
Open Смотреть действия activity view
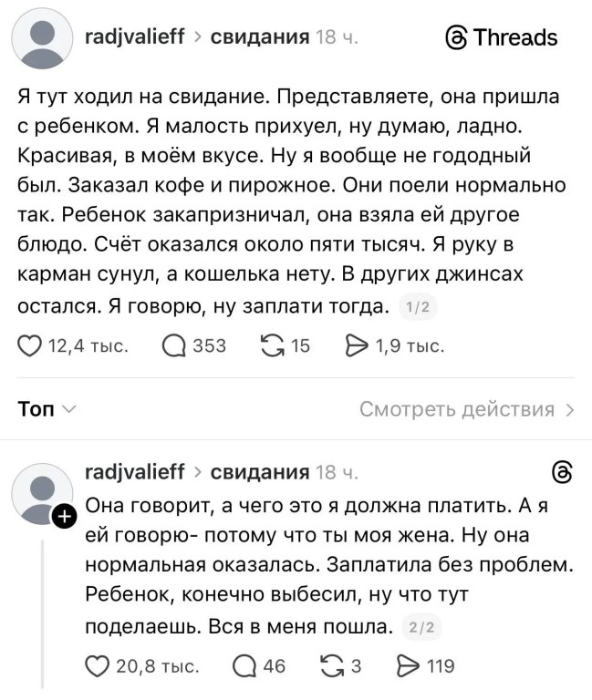466,409
